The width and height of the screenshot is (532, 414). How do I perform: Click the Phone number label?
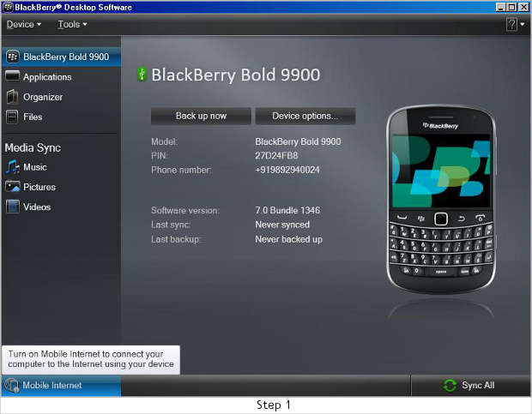pos(181,170)
